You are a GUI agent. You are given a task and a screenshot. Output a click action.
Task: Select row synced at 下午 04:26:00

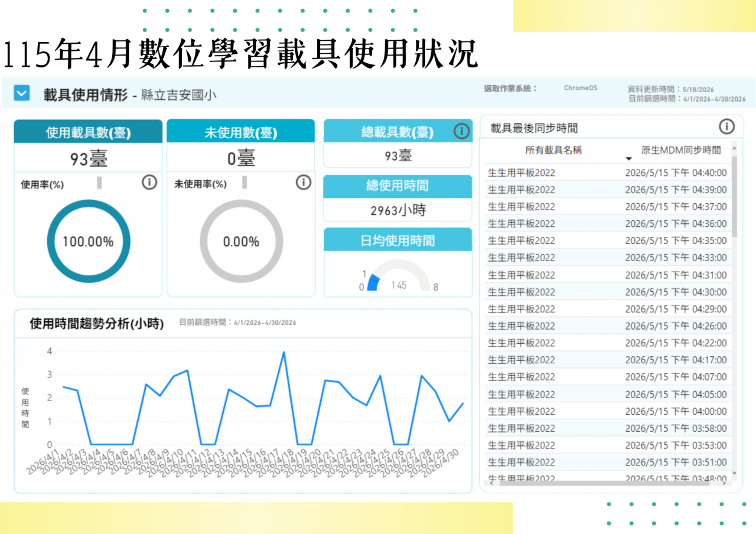point(608,325)
